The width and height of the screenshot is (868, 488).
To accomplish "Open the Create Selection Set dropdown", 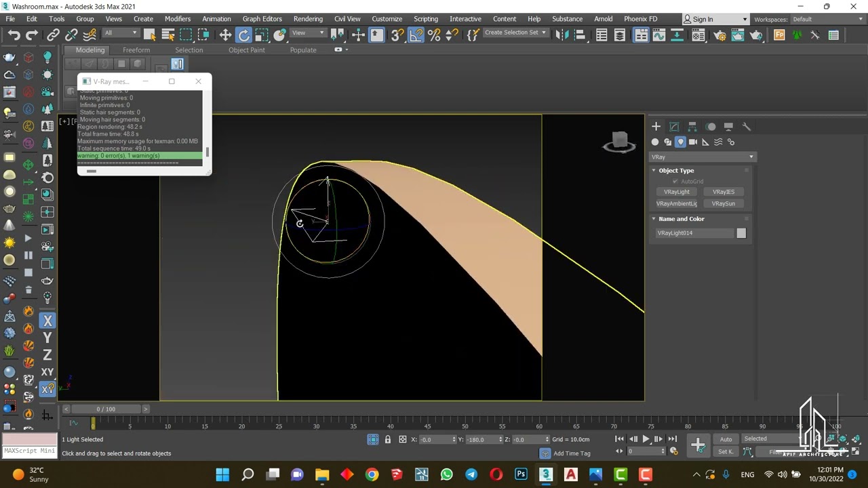I will 515,33.
